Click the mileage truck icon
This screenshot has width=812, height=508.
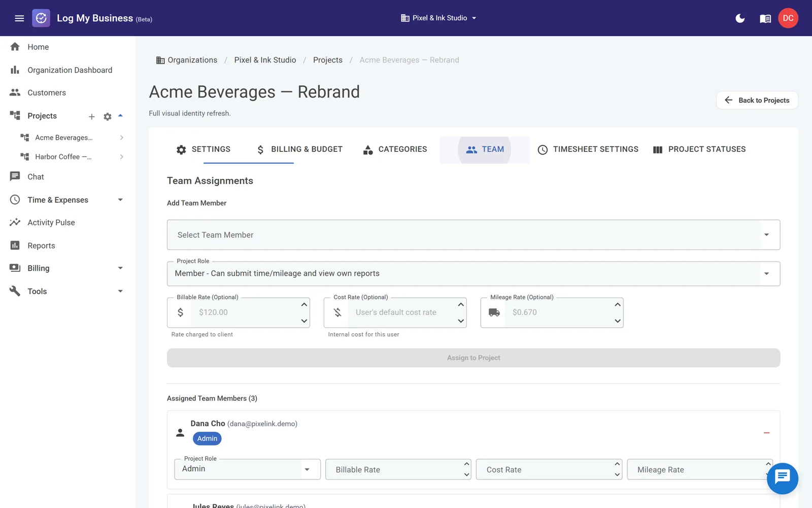tap(494, 312)
